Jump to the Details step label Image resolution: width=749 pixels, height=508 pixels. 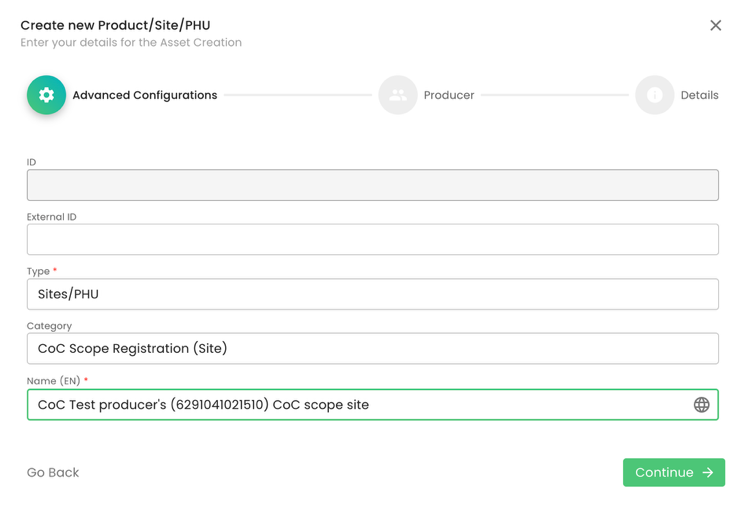click(x=699, y=95)
